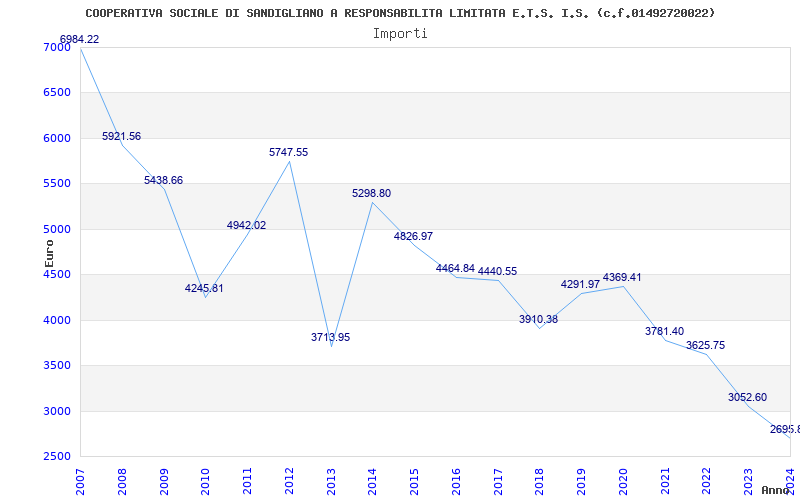
Task: Select the data label 6984.22
Action: (x=80, y=39)
